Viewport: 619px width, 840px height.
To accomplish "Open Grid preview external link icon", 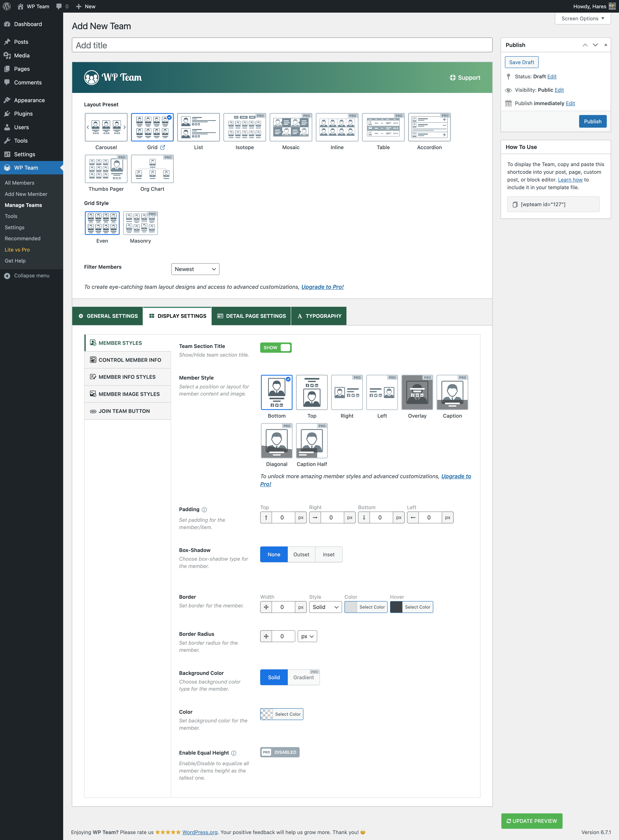I will tap(163, 148).
